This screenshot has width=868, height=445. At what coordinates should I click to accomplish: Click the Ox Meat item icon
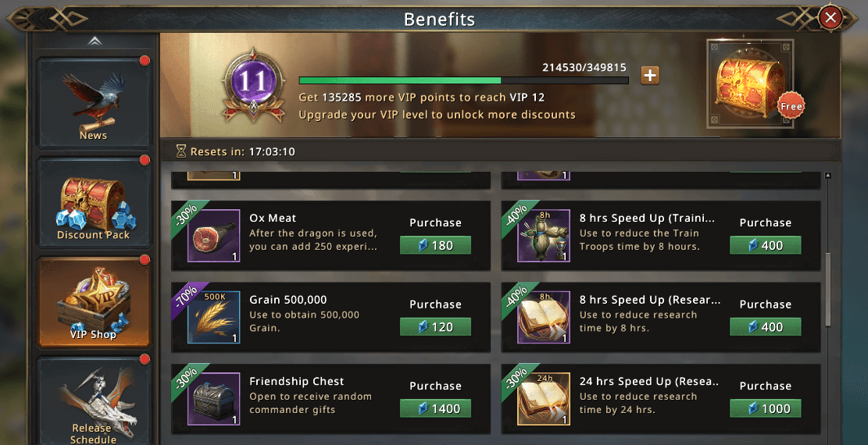coord(213,236)
